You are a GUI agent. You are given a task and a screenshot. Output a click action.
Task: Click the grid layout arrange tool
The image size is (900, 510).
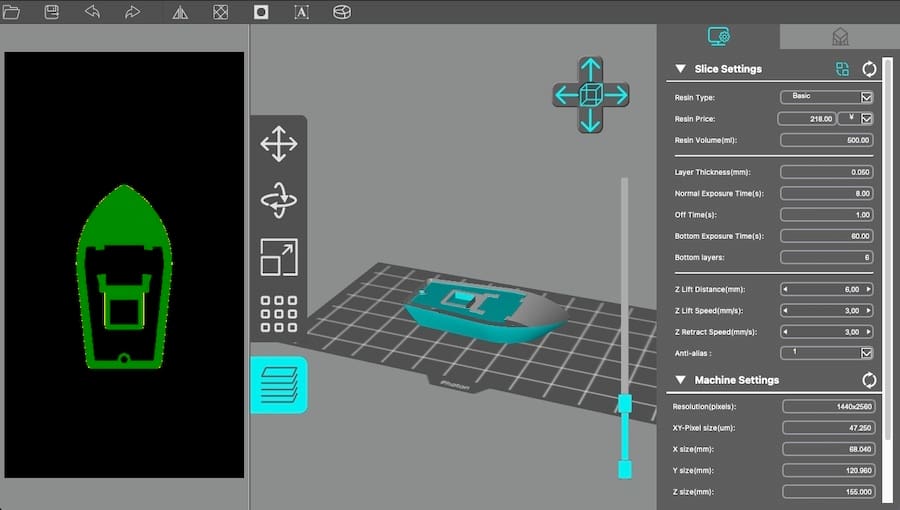[x=278, y=314]
